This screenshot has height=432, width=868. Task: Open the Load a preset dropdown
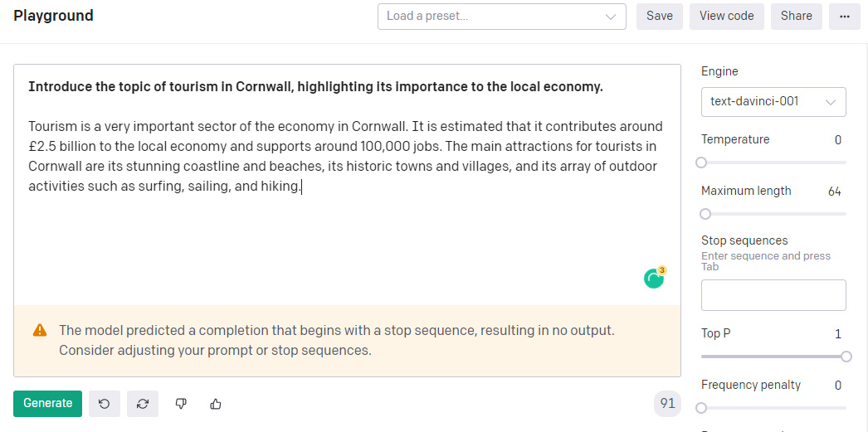pos(501,17)
